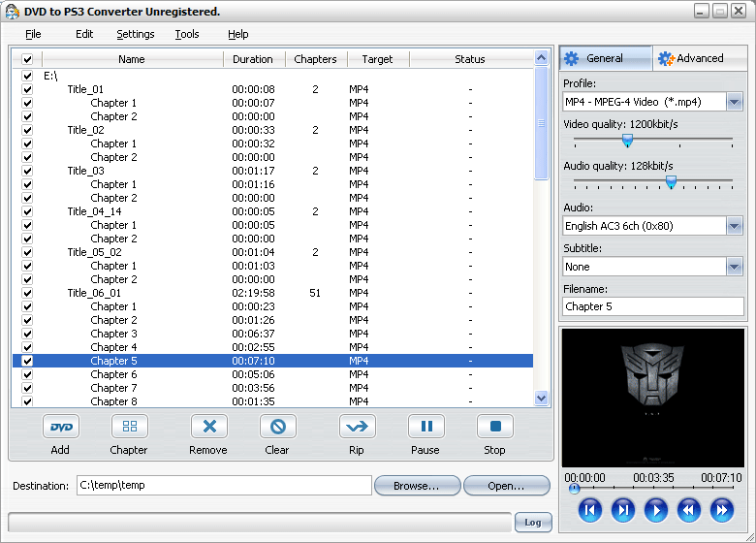This screenshot has height=543, width=756.
Task: Click the Log button
Action: pos(532,522)
